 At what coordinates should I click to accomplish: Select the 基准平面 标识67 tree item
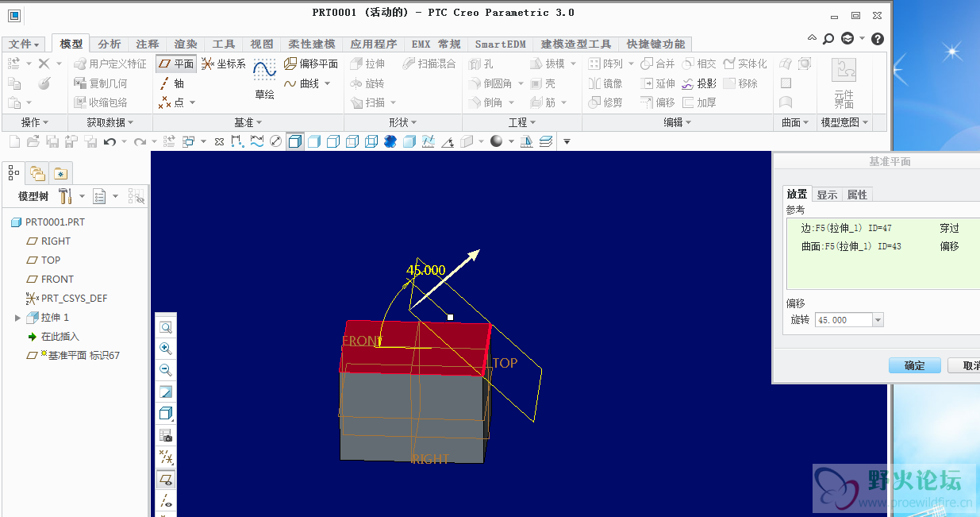[x=73, y=356]
